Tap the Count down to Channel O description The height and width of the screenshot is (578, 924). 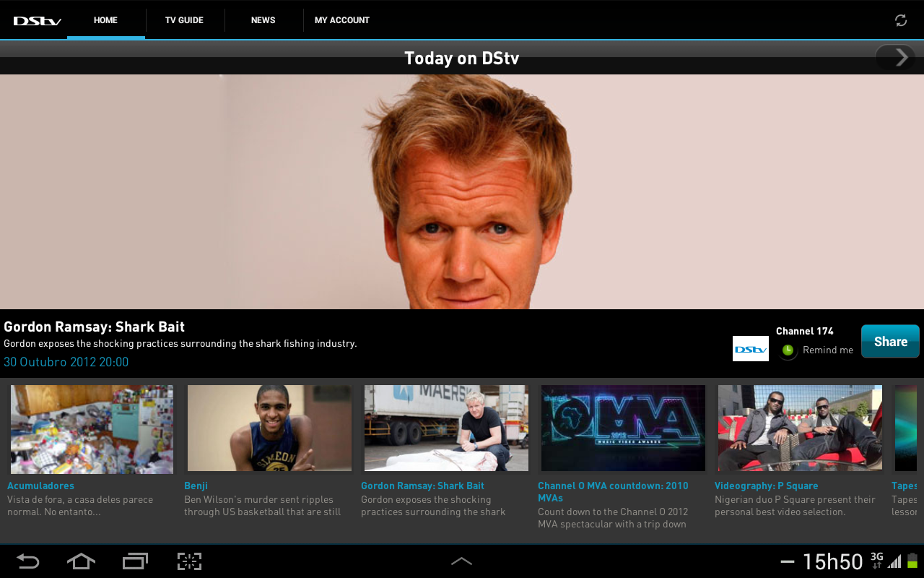coord(613,518)
